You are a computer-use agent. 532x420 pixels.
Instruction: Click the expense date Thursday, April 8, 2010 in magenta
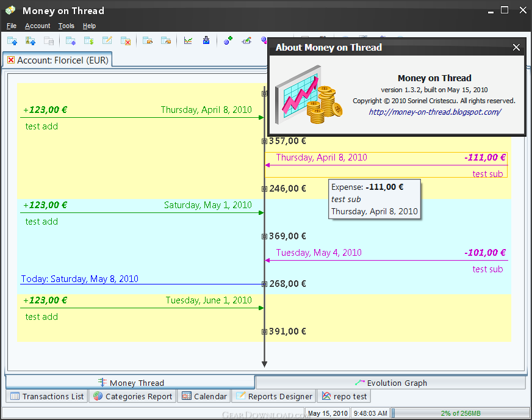[322, 157]
